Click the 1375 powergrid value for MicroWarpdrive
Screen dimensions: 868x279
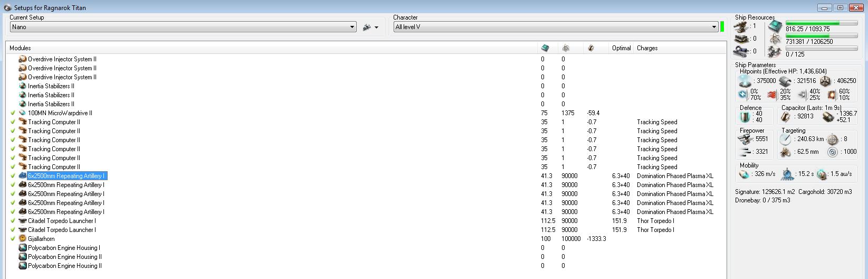point(568,113)
